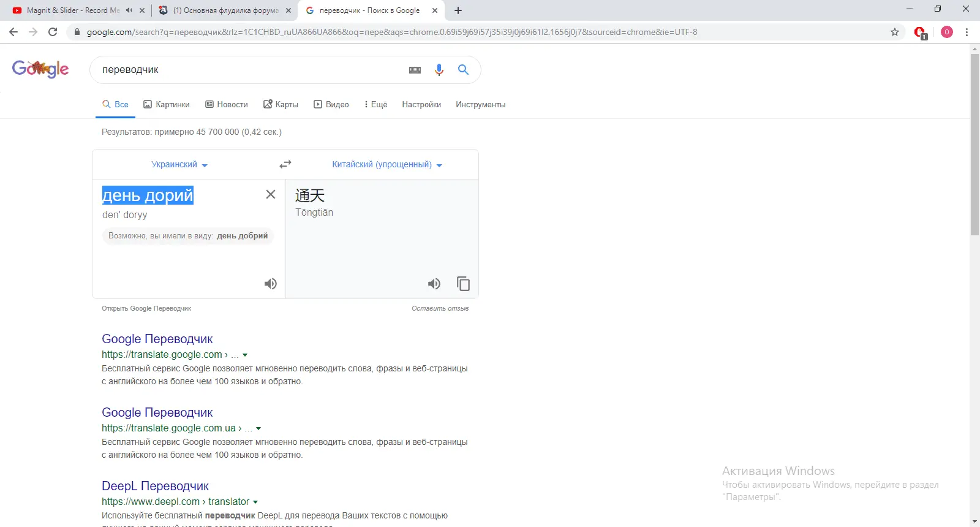The width and height of the screenshot is (980, 527).
Task: Click the result count text
Action: pyautogui.click(x=192, y=132)
